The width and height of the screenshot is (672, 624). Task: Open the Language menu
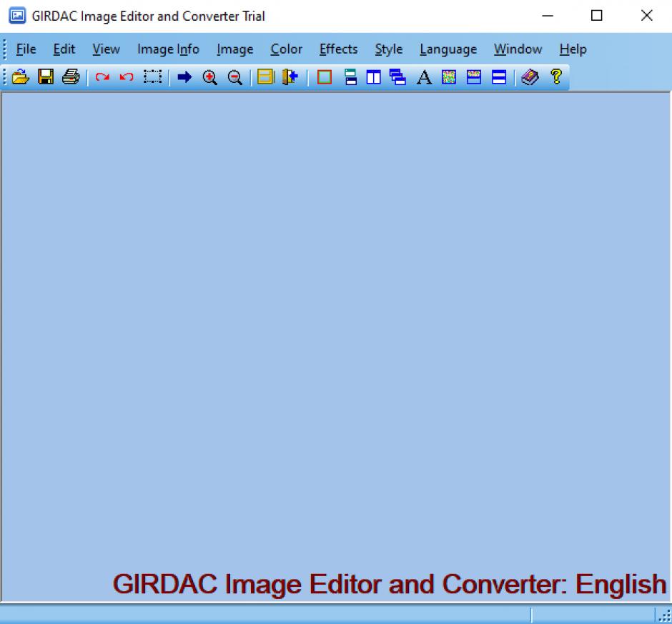tap(448, 49)
